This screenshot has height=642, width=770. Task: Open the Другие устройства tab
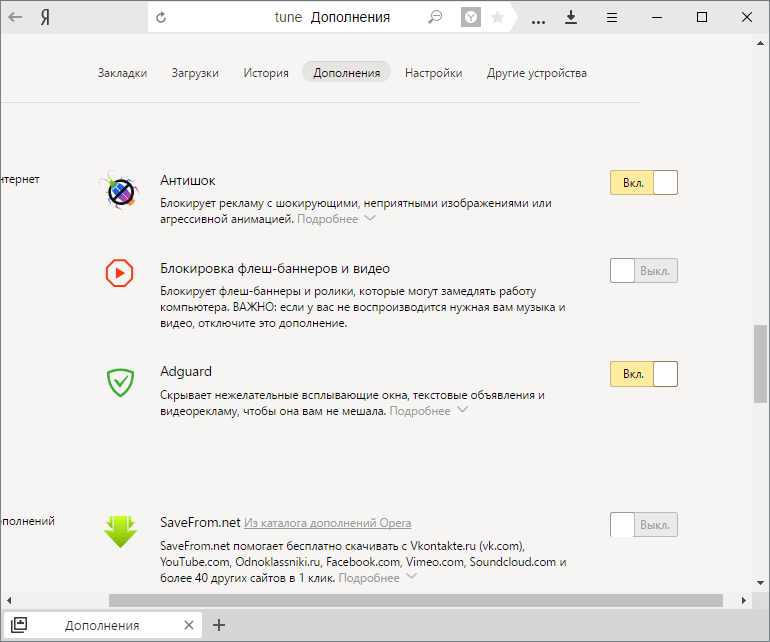point(537,73)
